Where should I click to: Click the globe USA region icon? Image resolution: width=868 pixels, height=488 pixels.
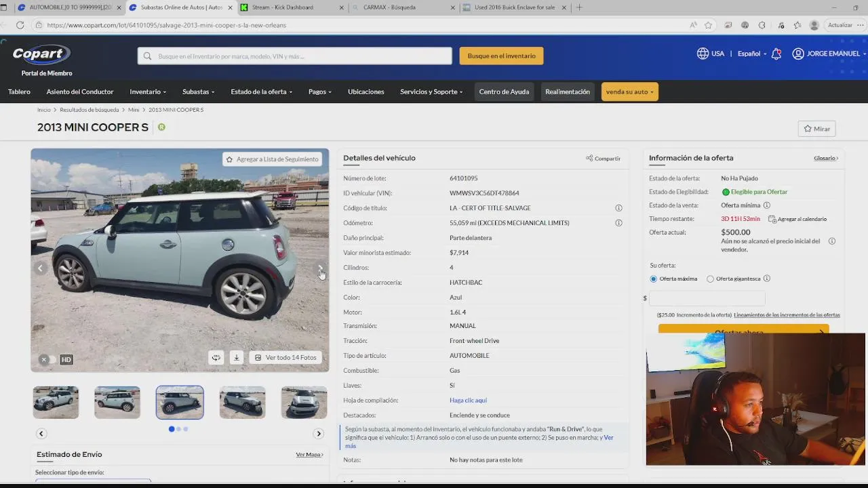coord(703,54)
